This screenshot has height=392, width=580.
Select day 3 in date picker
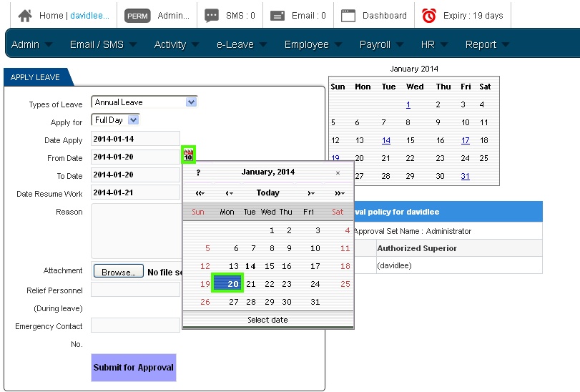click(318, 230)
